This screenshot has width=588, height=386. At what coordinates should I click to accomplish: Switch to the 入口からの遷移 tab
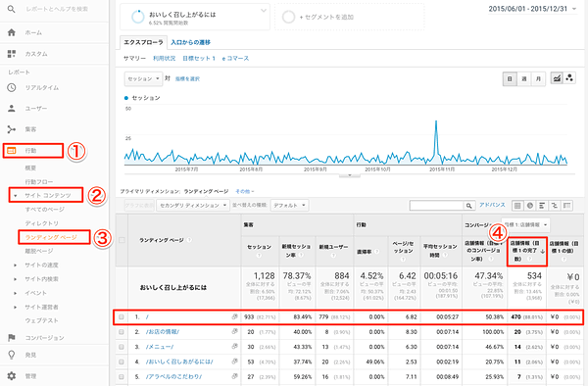190,42
